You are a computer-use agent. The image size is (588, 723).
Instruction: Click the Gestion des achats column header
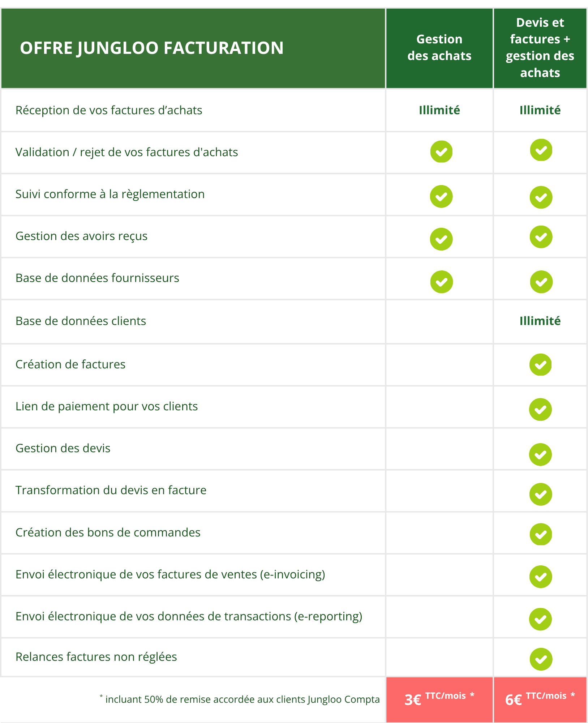[439, 48]
